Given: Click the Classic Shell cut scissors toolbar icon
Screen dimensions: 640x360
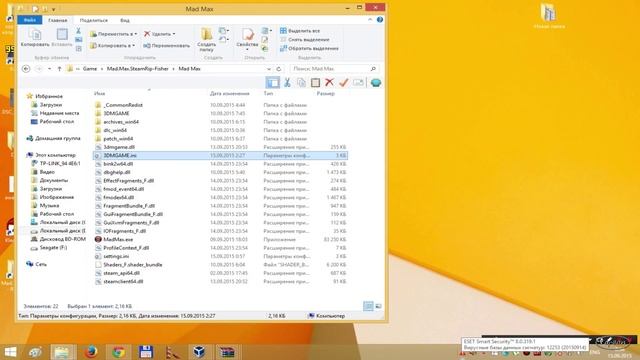Looking at the screenshot, I should tap(287, 82).
